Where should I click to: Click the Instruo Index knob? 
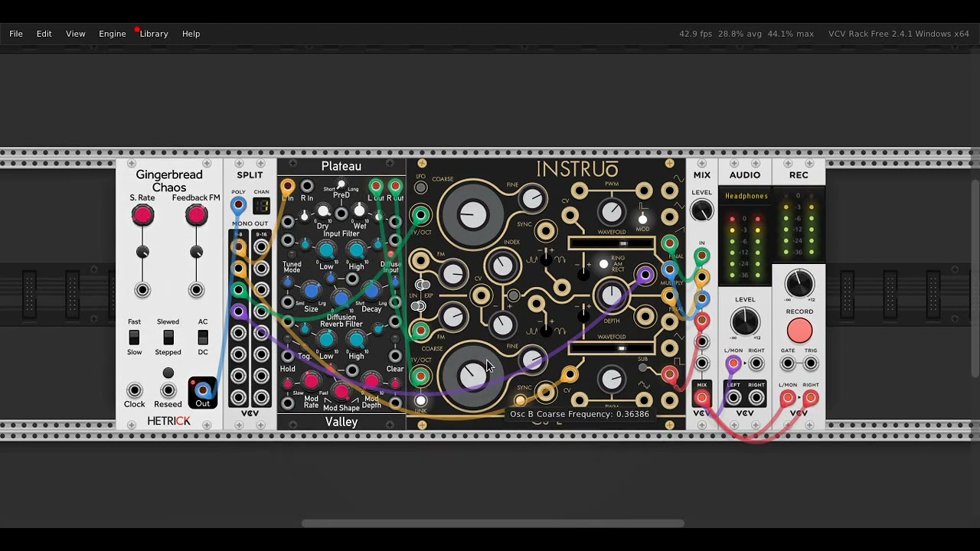(502, 266)
